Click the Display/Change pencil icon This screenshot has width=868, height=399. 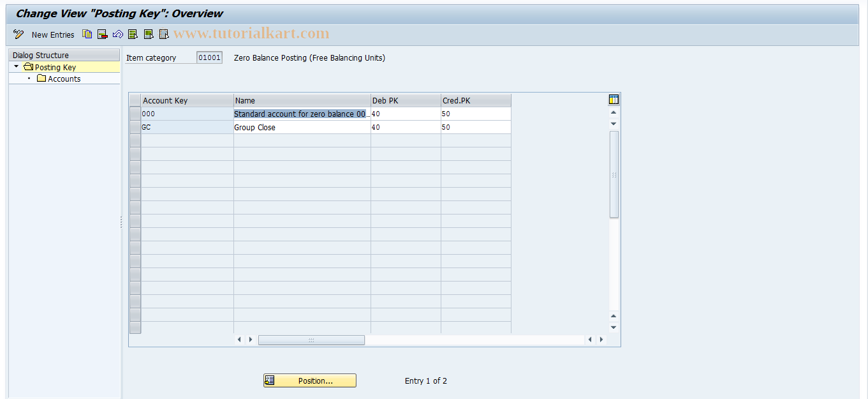coord(18,34)
